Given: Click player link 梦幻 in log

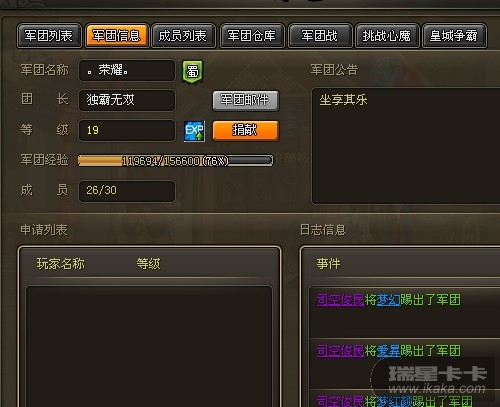Looking at the screenshot, I should 388,300.
